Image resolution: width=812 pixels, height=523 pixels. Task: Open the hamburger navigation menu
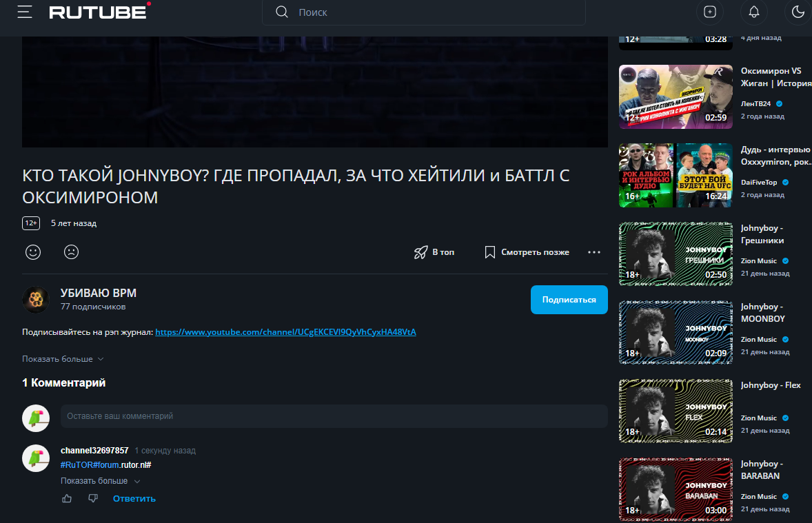tap(24, 12)
